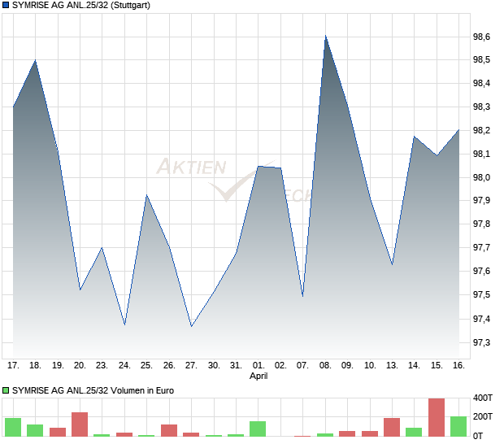The height and width of the screenshot is (444, 504).
Task: Click the '97,3' price axis label
Action: pyautogui.click(x=481, y=342)
